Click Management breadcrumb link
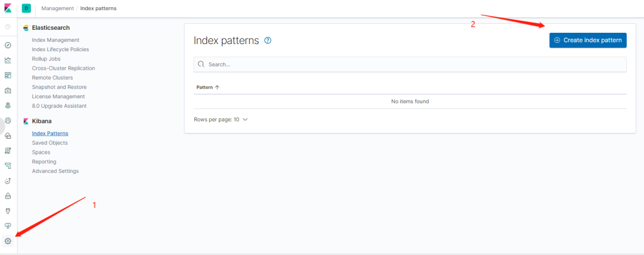This screenshot has height=255, width=644. coord(57,8)
